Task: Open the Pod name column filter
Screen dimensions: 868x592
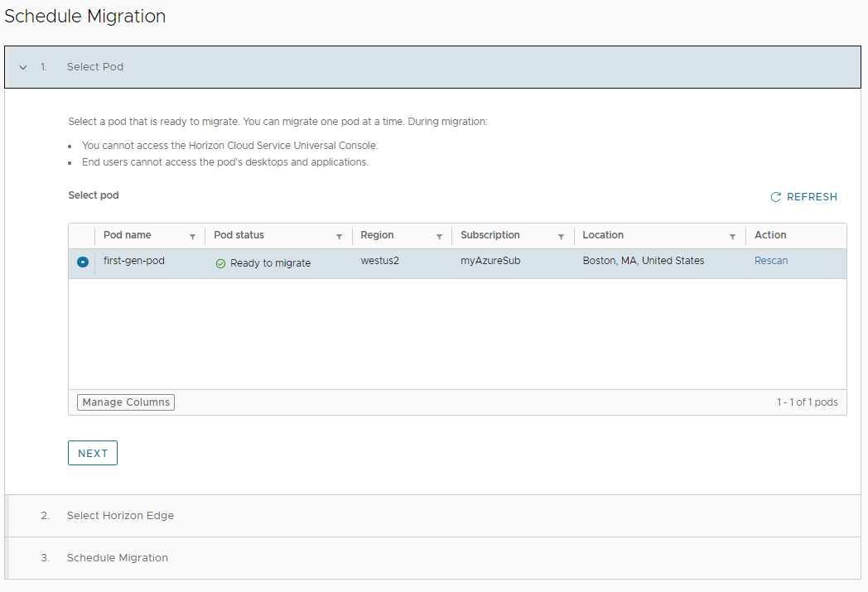Action: [193, 237]
